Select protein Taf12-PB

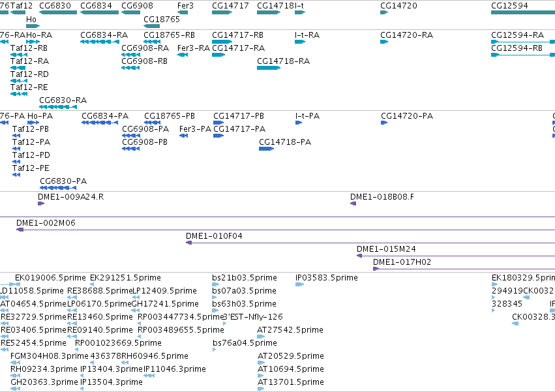(31, 129)
